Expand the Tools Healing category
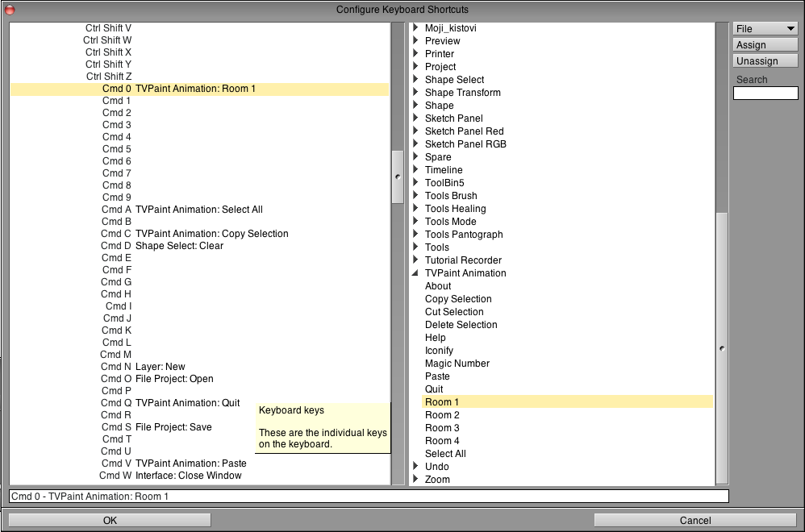The height and width of the screenshot is (532, 805). pos(416,208)
